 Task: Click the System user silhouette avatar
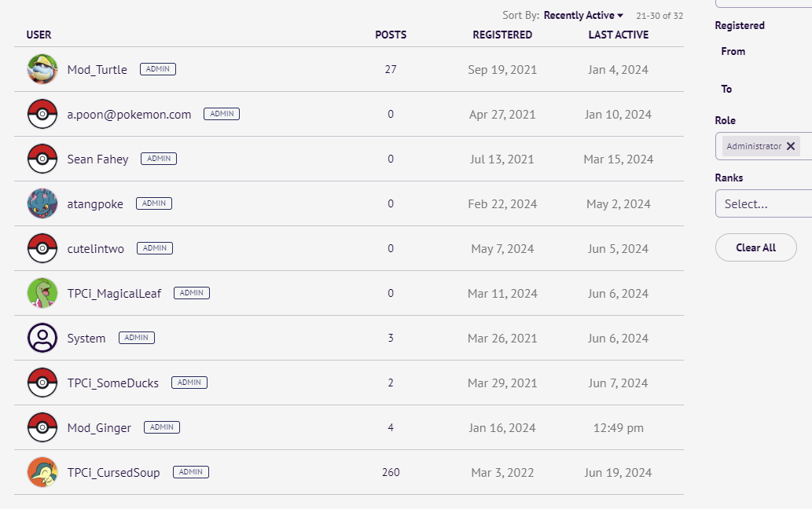tap(42, 338)
